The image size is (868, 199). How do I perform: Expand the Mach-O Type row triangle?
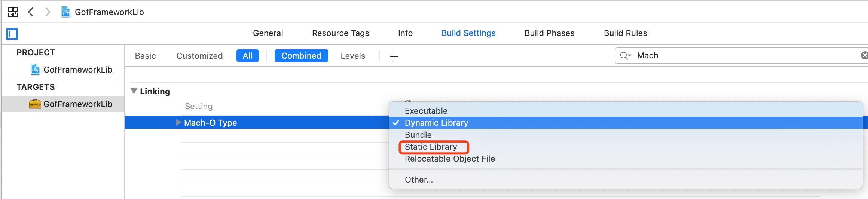(x=179, y=122)
